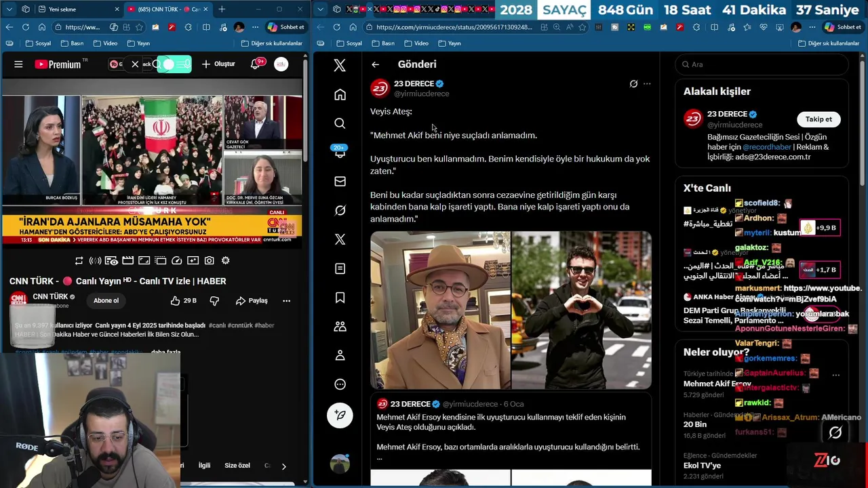Viewport: 868px width, 488px height.
Task: Click the Oluştur create button on YouTube
Action: 218,64
